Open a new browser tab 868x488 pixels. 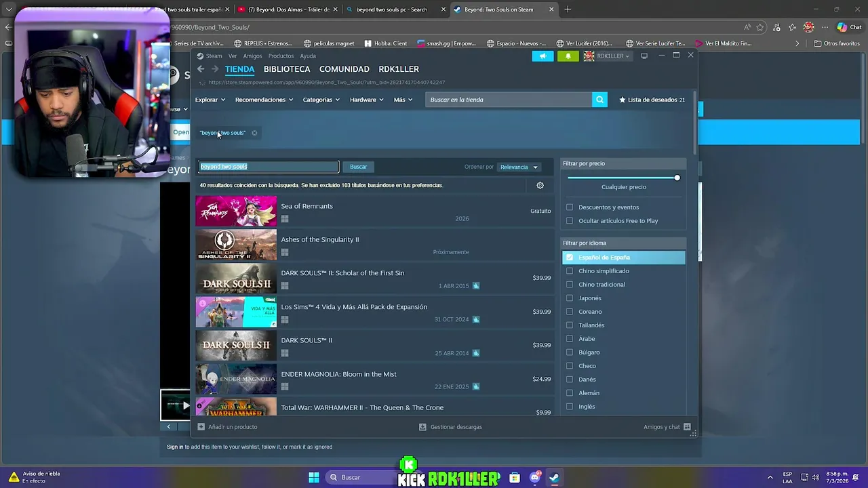[x=568, y=9]
